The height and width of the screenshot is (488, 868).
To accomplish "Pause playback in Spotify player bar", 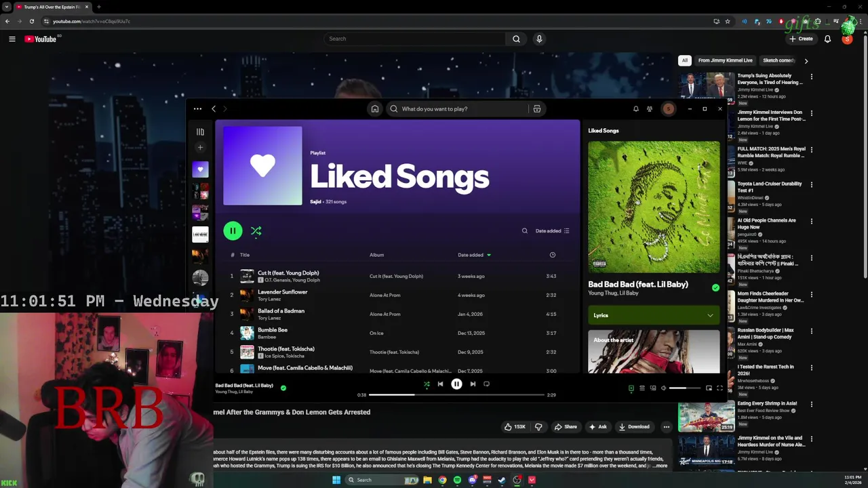I will point(456,384).
